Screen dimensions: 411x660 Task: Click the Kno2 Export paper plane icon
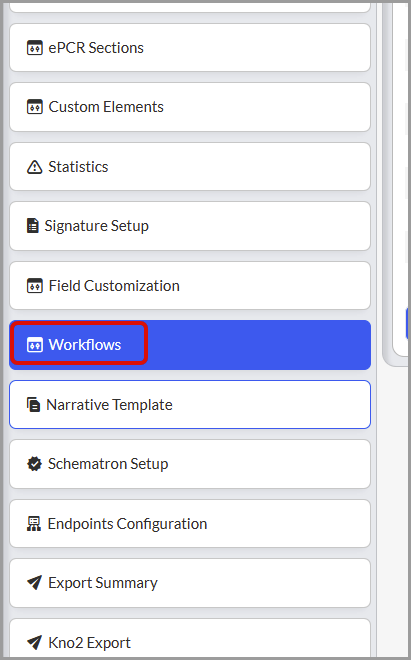tap(34, 642)
